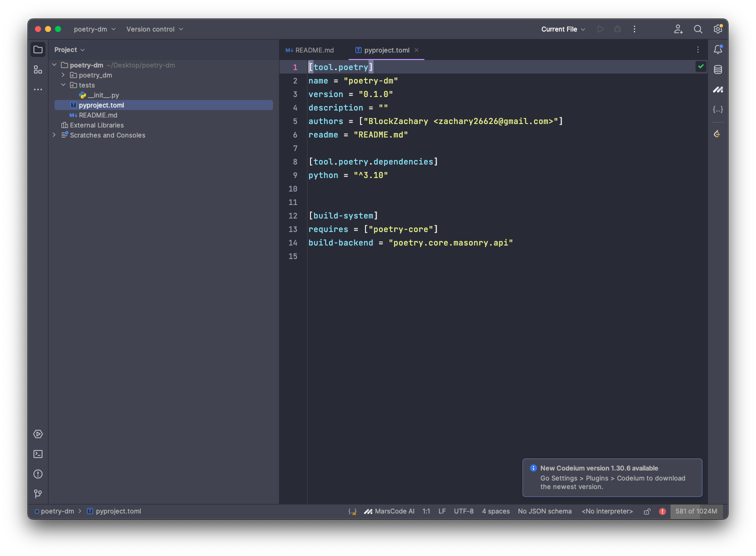The width and height of the screenshot is (756, 556).
Task: Click the No interpreter status bar button
Action: tap(607, 511)
